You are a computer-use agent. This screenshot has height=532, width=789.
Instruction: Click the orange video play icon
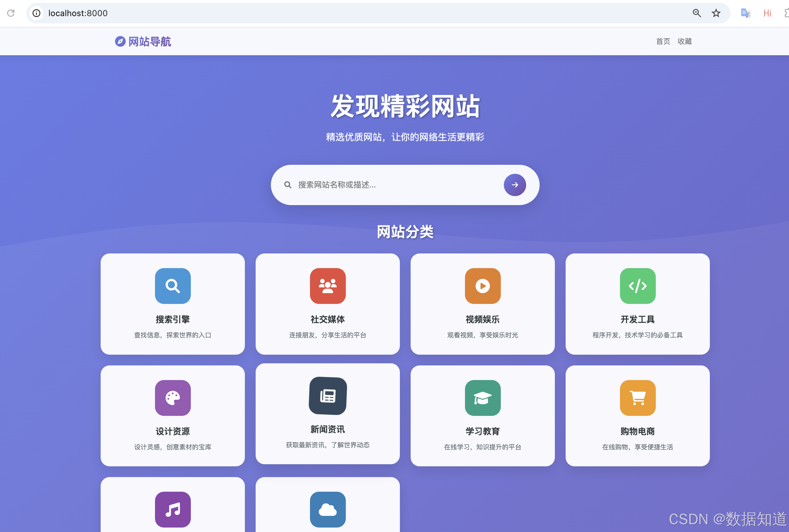pyautogui.click(x=483, y=286)
